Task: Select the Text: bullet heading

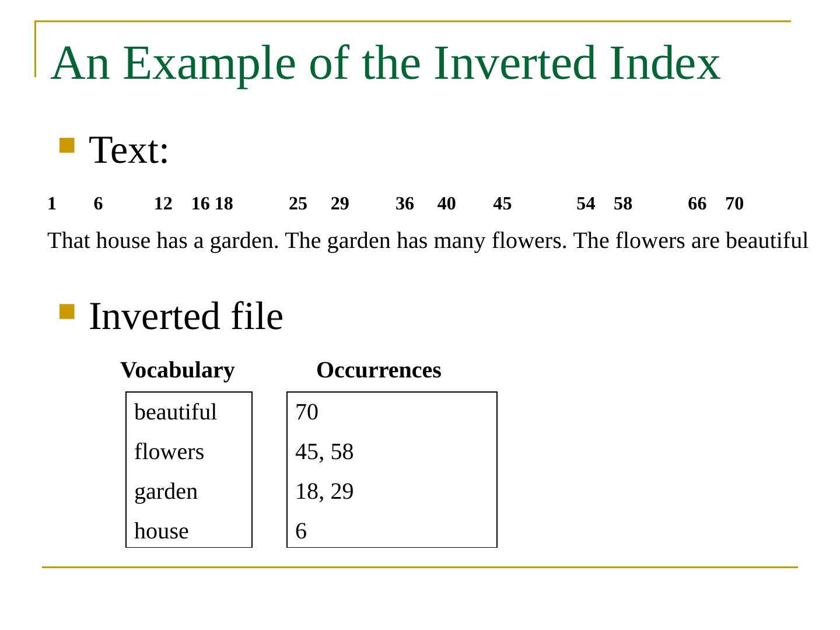Action: 129,150
